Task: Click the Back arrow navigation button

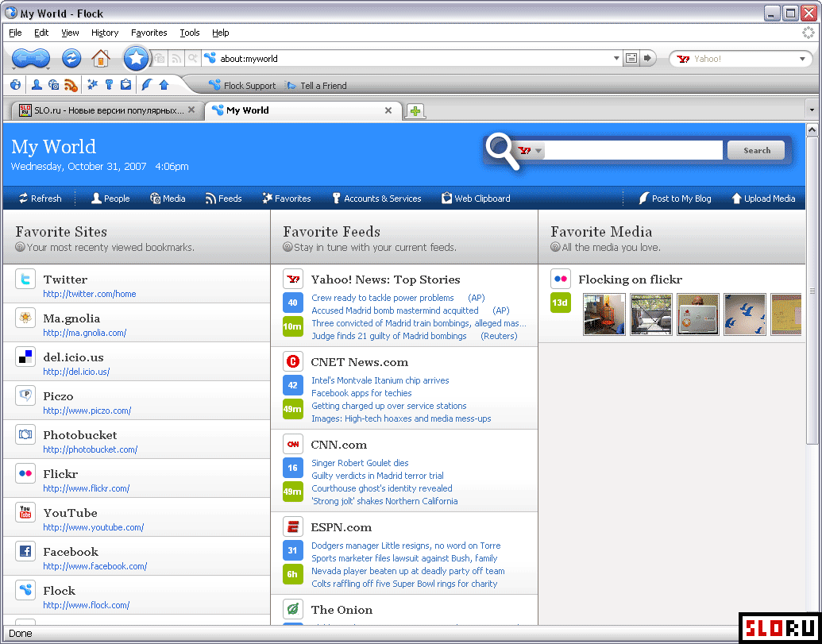Action: point(21,59)
